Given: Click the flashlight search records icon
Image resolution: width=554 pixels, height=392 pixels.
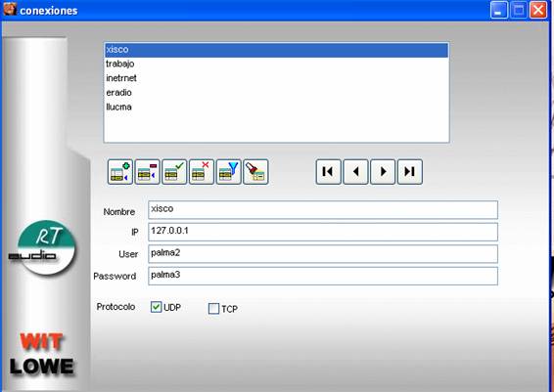Looking at the screenshot, I should 255,172.
